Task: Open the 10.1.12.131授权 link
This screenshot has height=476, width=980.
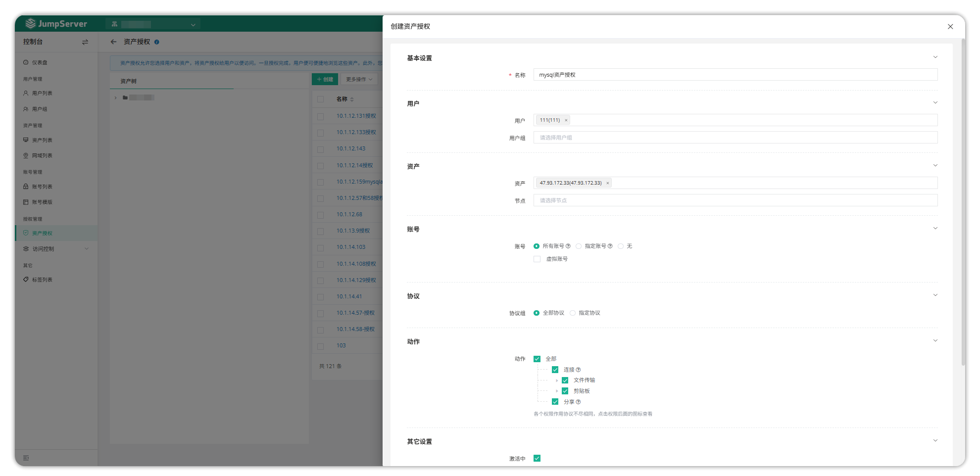Action: (356, 116)
